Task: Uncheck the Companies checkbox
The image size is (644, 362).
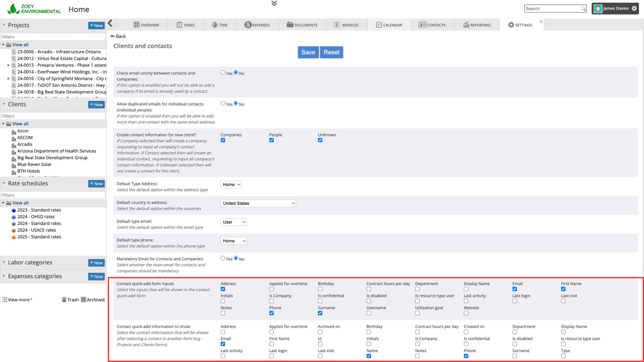Action: click(223, 140)
